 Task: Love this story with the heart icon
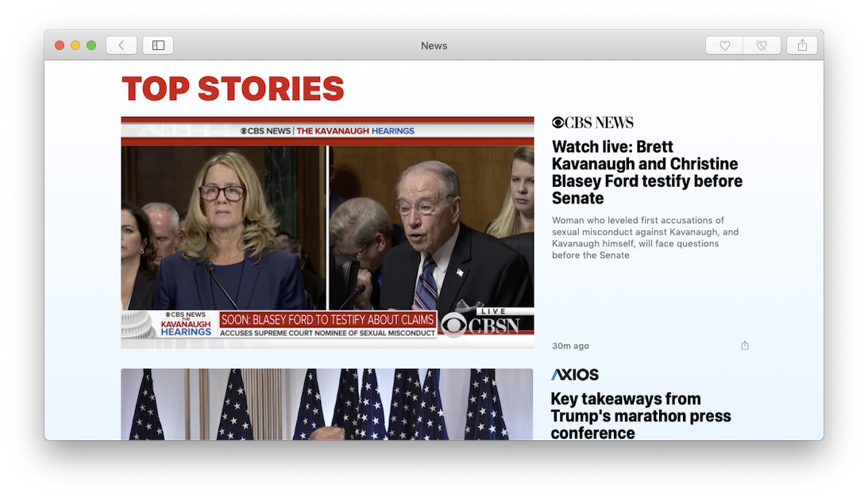tap(724, 45)
